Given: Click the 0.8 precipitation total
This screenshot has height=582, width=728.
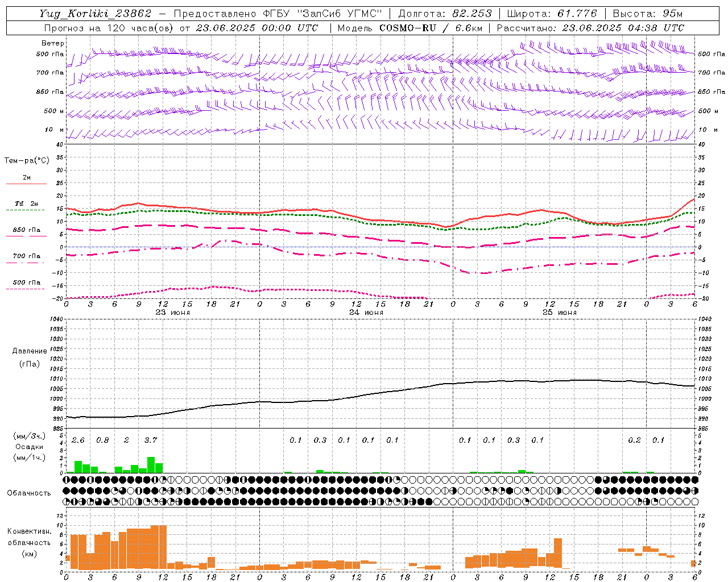Looking at the screenshot, I should click(102, 440).
